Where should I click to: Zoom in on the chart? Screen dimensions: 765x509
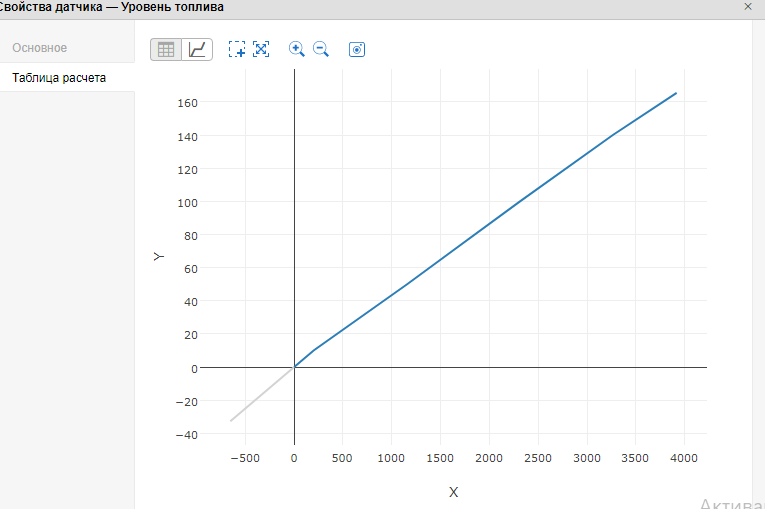[297, 49]
